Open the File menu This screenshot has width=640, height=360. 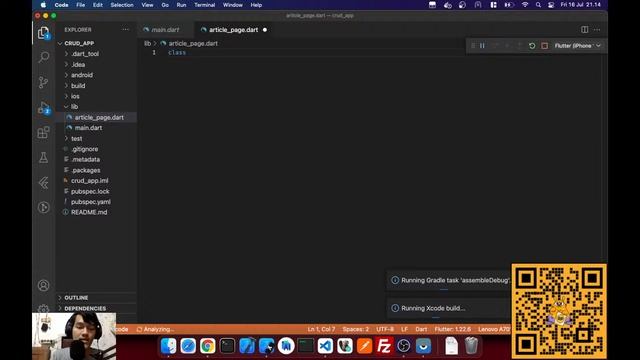coord(81,5)
